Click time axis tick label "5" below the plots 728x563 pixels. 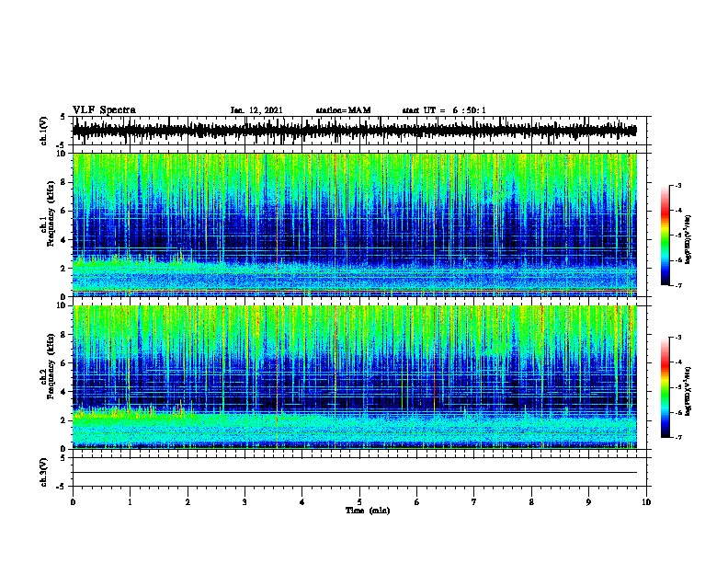359,502
